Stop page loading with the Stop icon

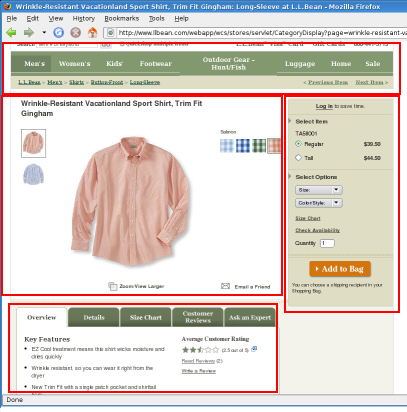[76, 32]
